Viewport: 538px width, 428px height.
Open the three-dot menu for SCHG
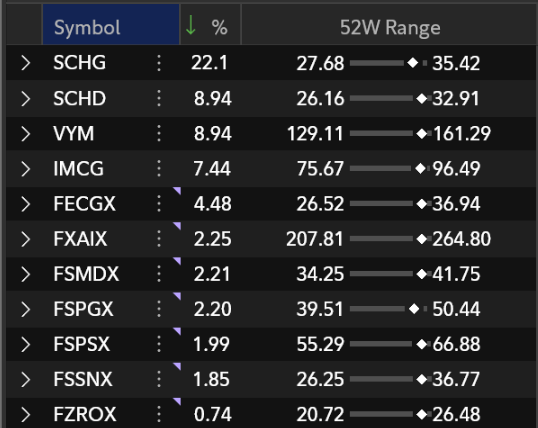(x=159, y=63)
